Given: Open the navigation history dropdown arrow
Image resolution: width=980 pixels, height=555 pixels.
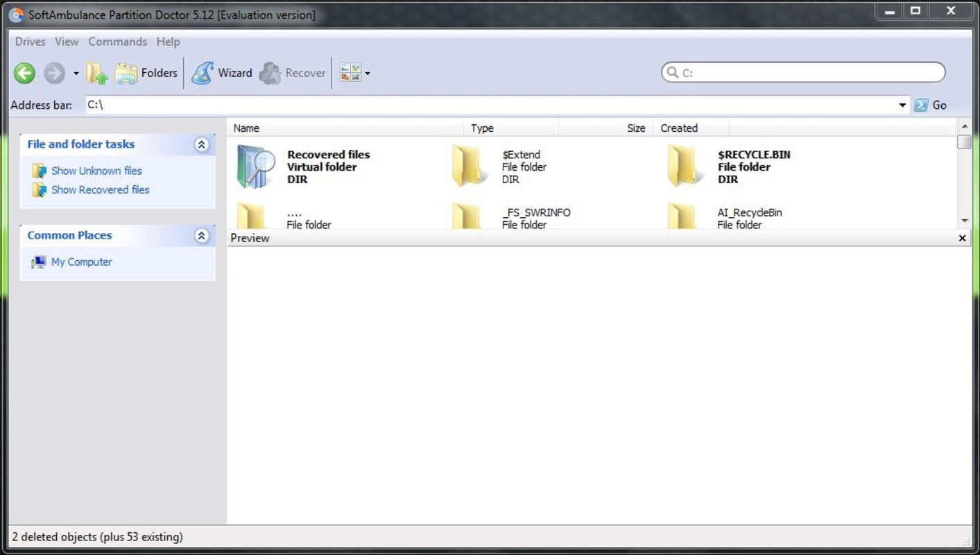Looking at the screenshot, I should pos(76,74).
